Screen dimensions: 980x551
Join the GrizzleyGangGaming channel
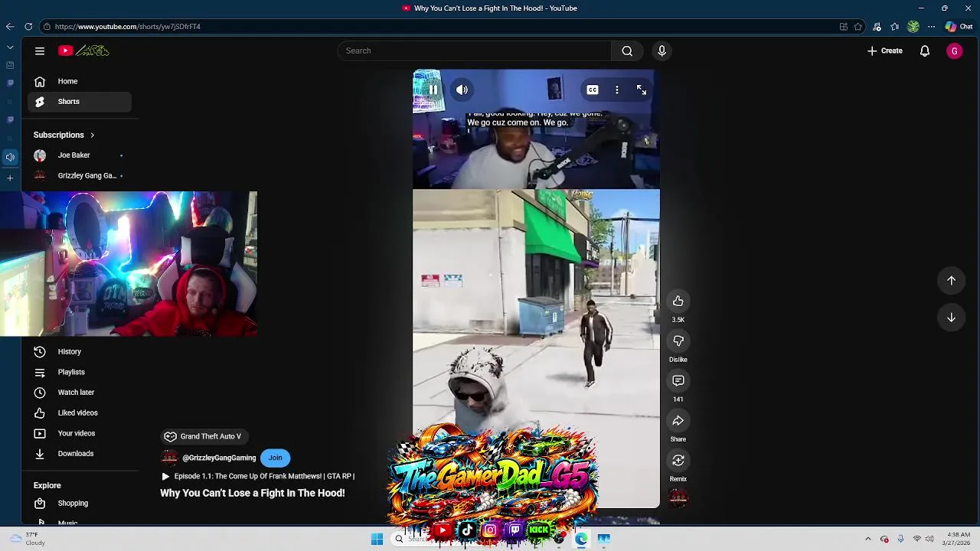[x=275, y=458]
